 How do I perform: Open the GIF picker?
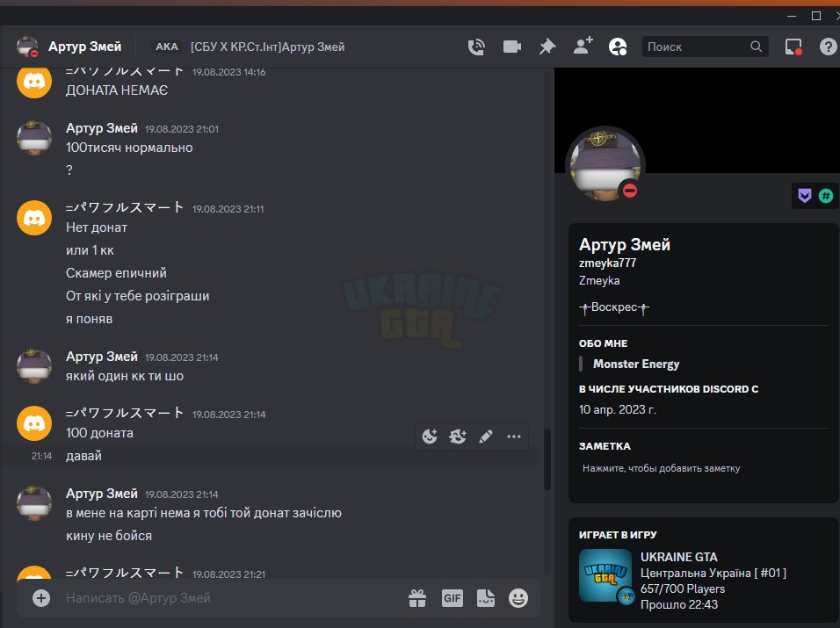pyautogui.click(x=453, y=598)
